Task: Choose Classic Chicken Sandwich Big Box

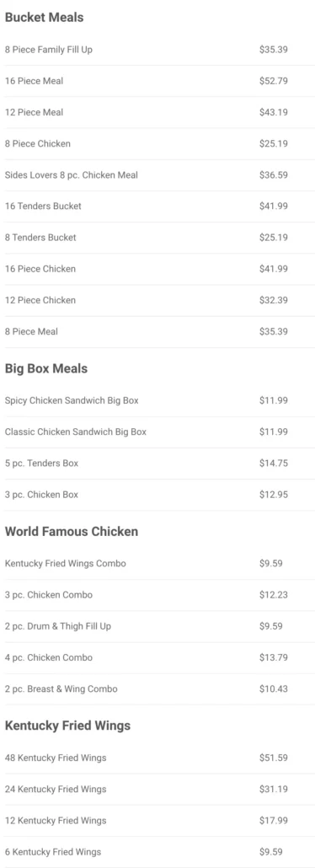Action: [157, 431]
